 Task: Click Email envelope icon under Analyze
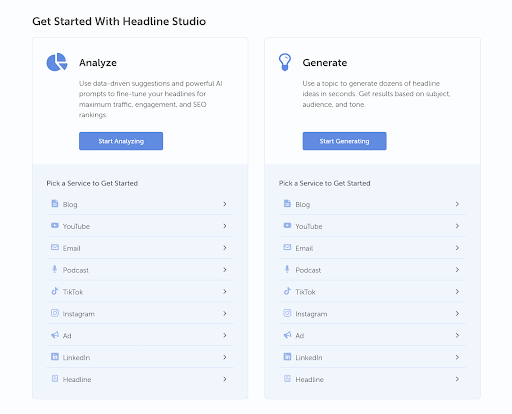[55, 247]
